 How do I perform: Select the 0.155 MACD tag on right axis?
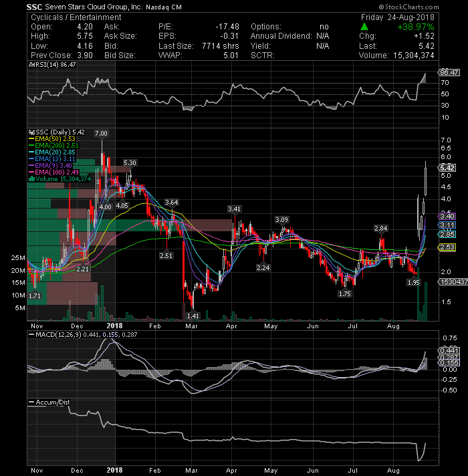point(449,363)
